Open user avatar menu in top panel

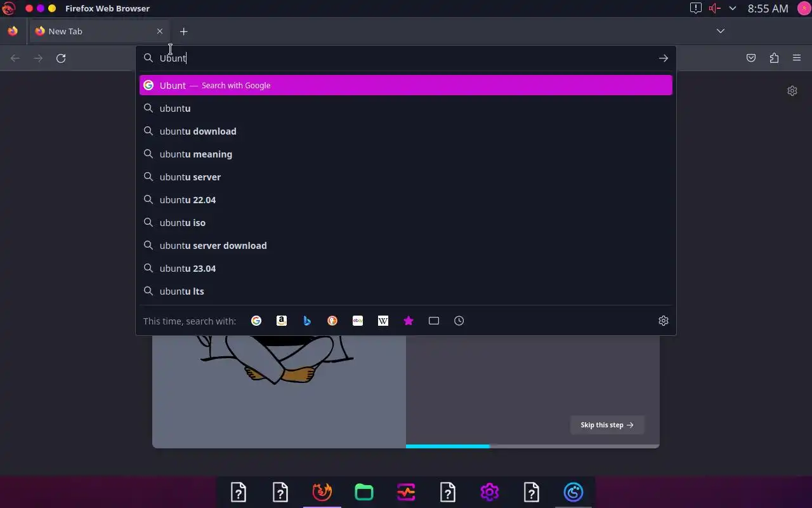click(x=803, y=8)
